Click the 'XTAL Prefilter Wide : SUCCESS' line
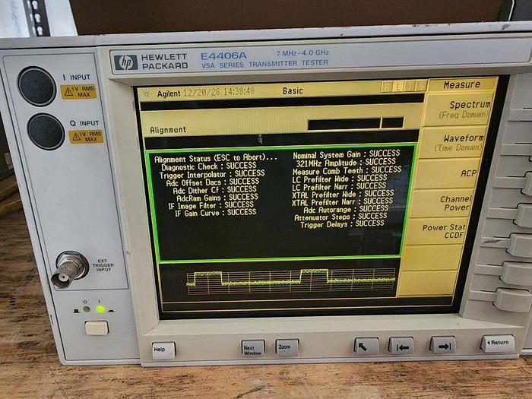This screenshot has width=532, height=399. [343, 194]
